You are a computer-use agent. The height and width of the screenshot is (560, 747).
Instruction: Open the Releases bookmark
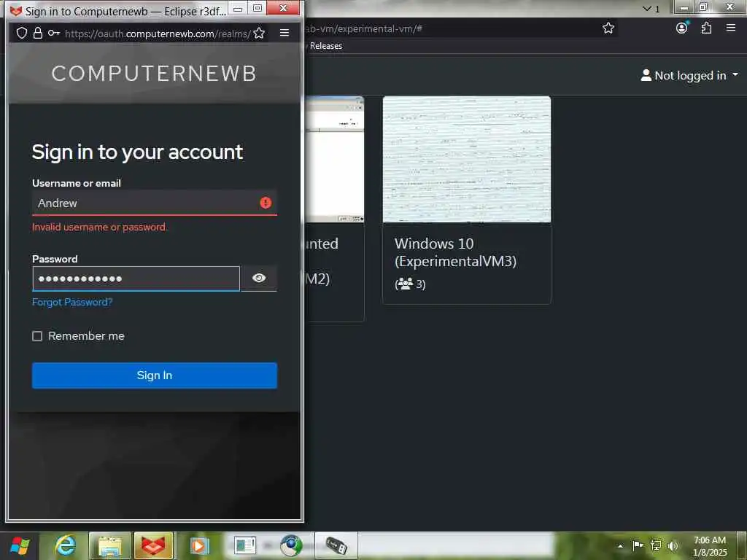tap(326, 46)
